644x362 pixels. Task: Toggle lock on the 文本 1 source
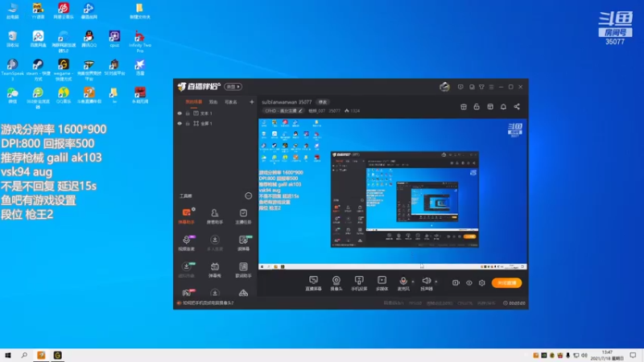188,113
